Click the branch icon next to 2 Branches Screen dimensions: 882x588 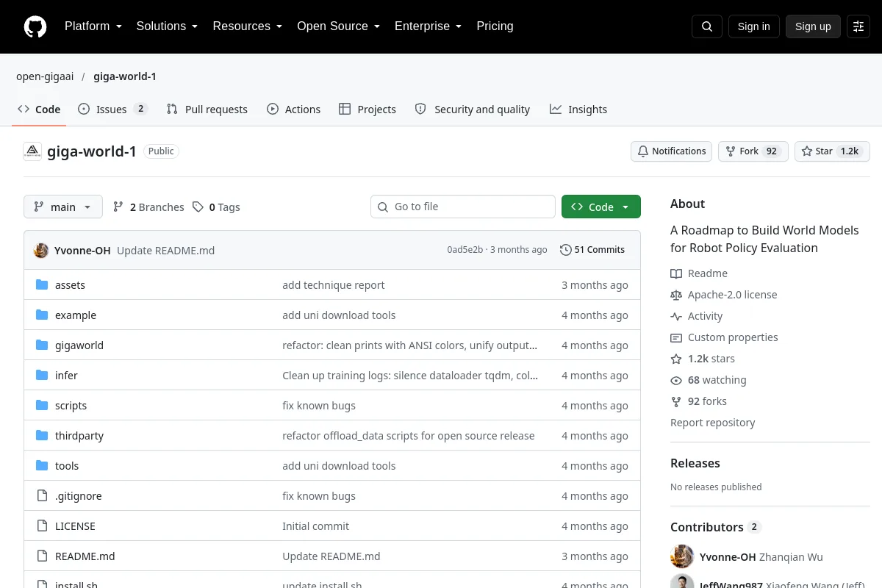point(118,207)
